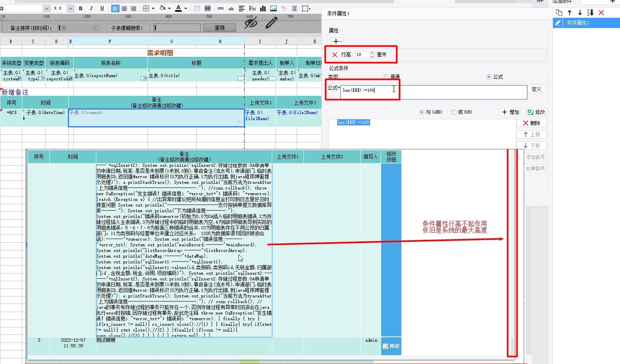Choose 普通 type radio button

(x=386, y=77)
